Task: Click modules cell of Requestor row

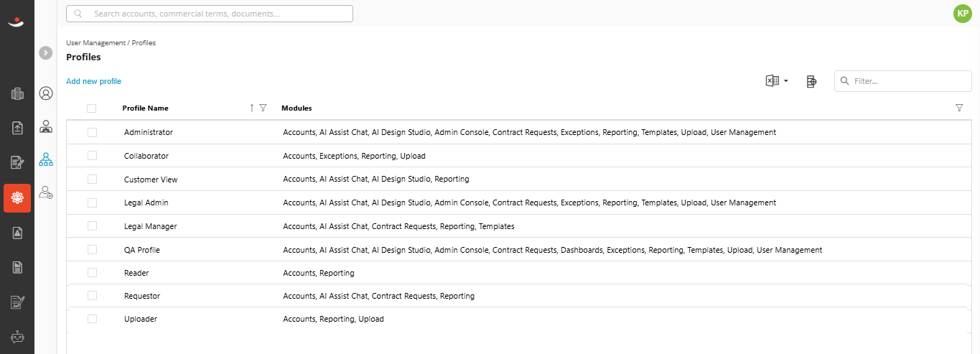Action: pyautogui.click(x=379, y=296)
